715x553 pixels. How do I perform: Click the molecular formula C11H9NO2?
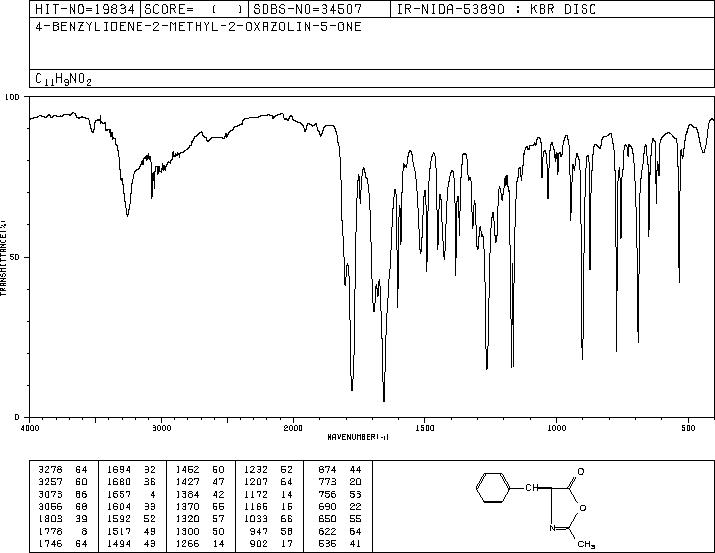click(x=63, y=79)
